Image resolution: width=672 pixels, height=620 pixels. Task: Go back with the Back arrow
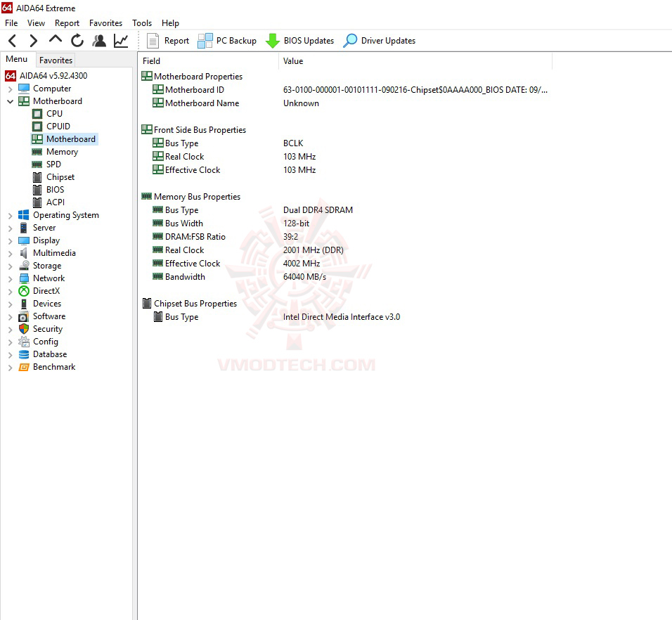tap(13, 41)
